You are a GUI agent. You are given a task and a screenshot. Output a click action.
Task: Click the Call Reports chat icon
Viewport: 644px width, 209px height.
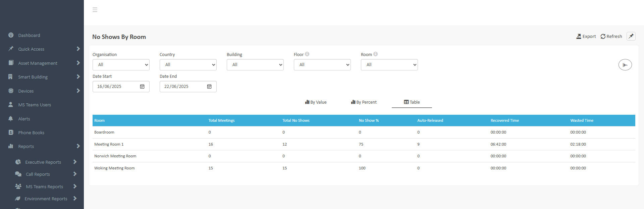pyautogui.click(x=18, y=174)
